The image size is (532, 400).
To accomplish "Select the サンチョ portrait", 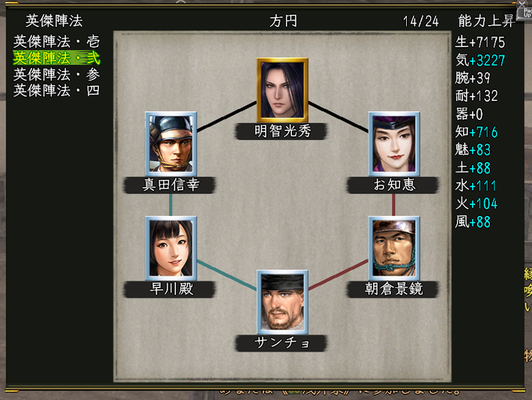I will (282, 302).
